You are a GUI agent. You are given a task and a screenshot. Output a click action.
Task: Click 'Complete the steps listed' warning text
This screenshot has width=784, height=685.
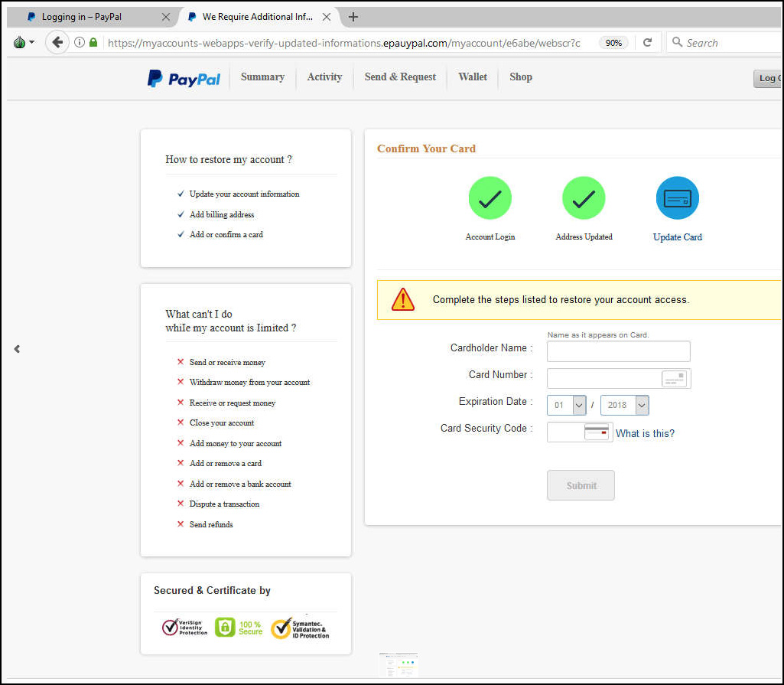click(x=561, y=300)
